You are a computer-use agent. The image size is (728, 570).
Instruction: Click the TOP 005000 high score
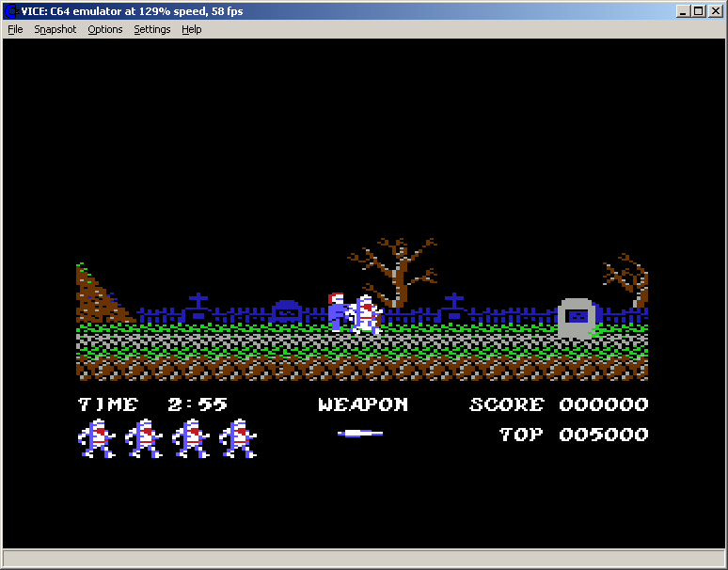pos(574,435)
